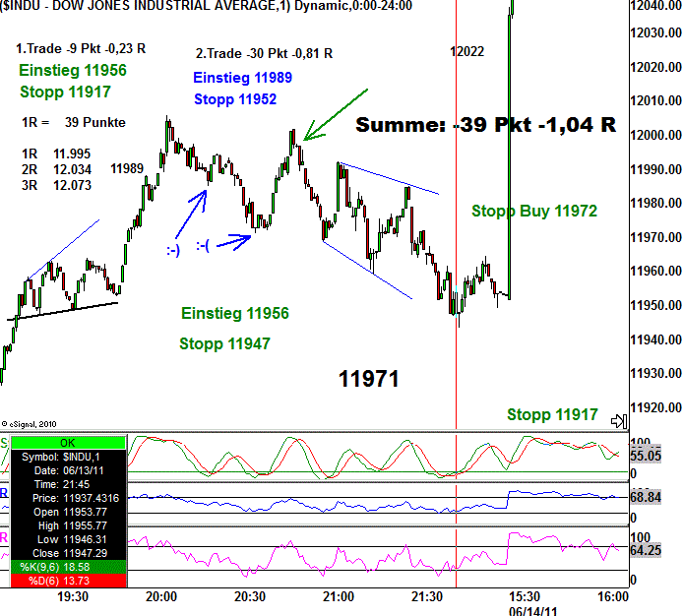Image resolution: width=683 pixels, height=616 pixels.
Task: Click the 55.05 stochastic value box
Action: [646, 458]
